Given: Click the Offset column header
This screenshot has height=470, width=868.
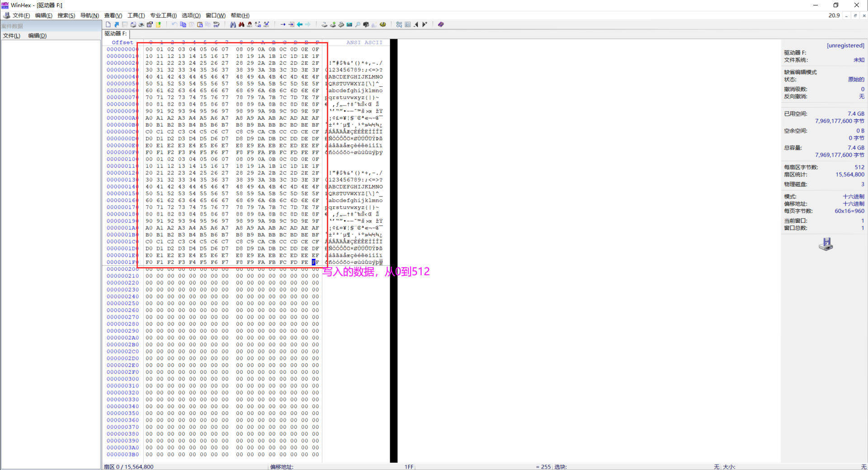Looking at the screenshot, I should (123, 42).
